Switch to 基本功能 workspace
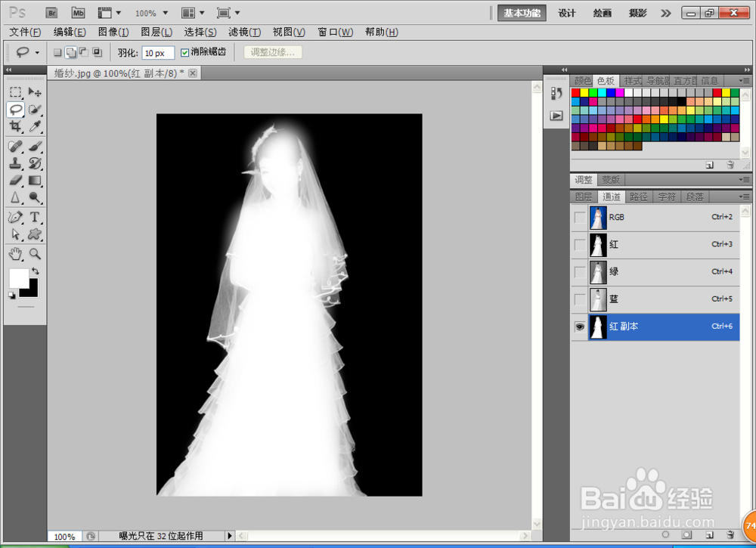This screenshot has width=756, height=548. click(x=522, y=13)
